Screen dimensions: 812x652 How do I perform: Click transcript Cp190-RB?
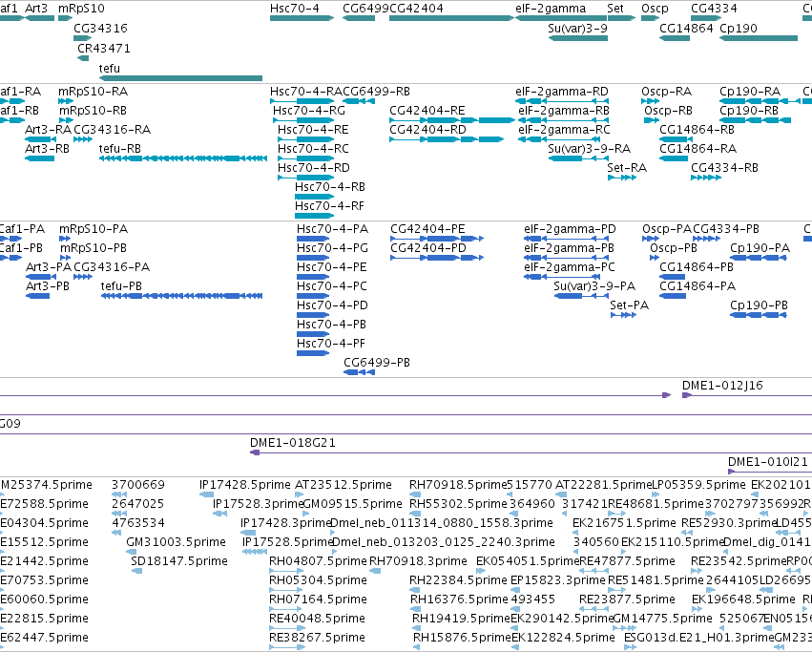click(x=755, y=120)
